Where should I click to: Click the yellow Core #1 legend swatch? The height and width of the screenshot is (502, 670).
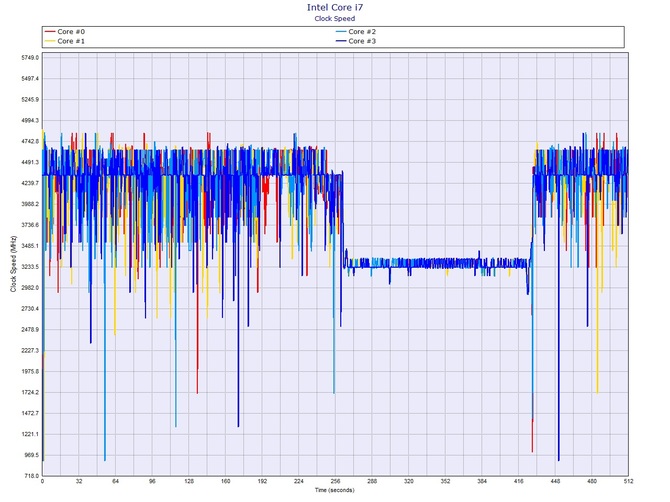point(50,41)
